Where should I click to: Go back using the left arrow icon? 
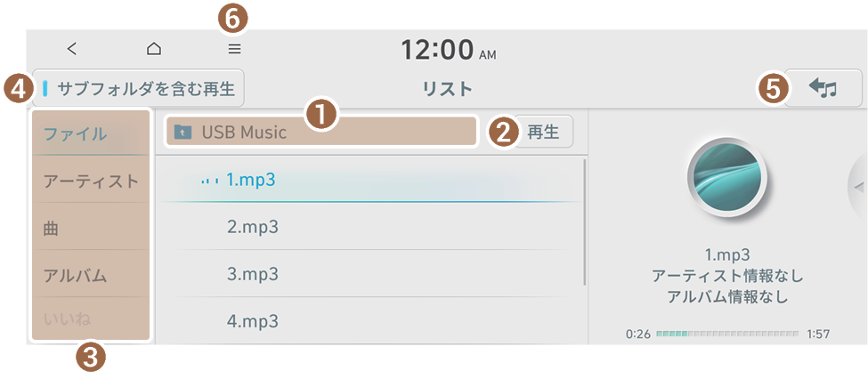pyautogui.click(x=72, y=49)
